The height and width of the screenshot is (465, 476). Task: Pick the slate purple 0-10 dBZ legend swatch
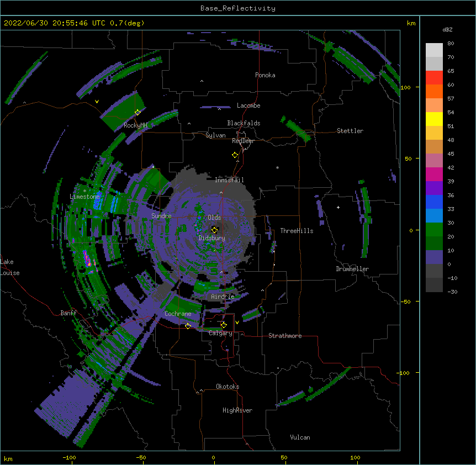click(434, 257)
